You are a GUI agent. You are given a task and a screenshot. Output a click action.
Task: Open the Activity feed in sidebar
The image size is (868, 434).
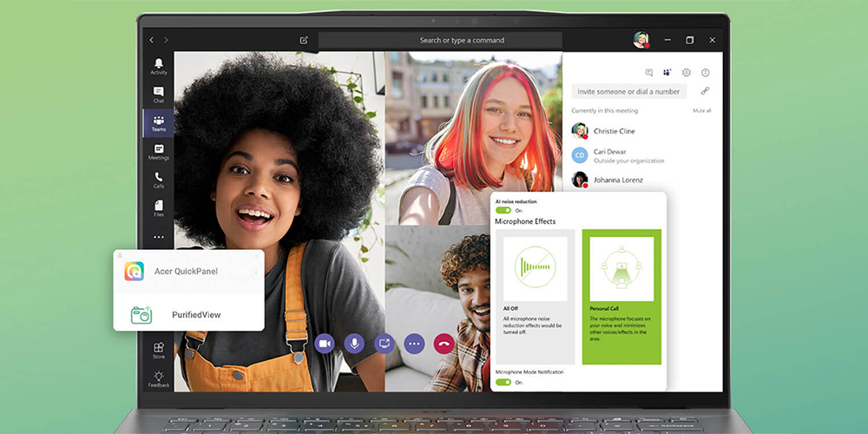[158, 66]
